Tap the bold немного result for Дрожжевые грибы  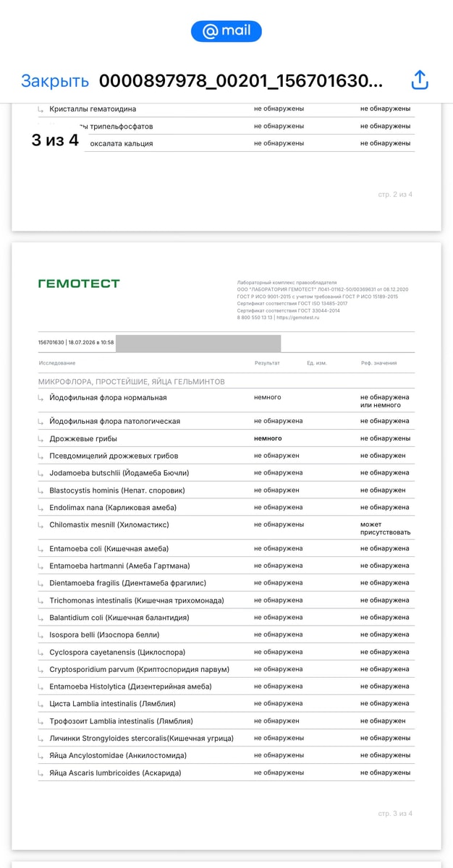point(268,438)
